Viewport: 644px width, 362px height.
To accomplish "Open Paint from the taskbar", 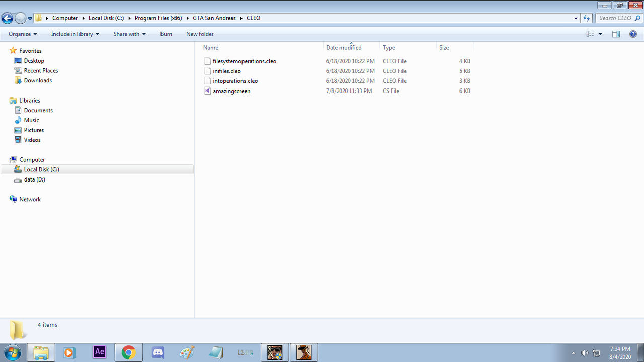I will tap(187, 352).
